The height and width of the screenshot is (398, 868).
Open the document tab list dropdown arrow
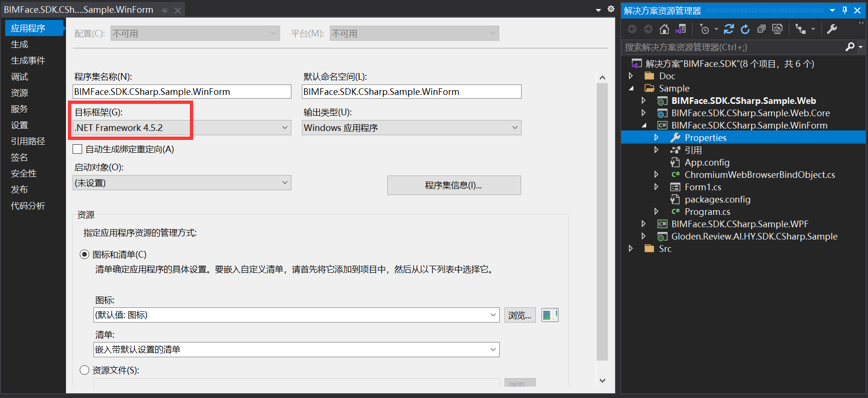pyautogui.click(x=598, y=10)
